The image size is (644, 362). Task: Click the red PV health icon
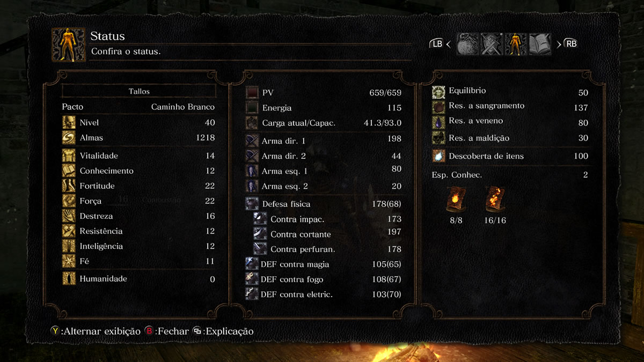252,93
